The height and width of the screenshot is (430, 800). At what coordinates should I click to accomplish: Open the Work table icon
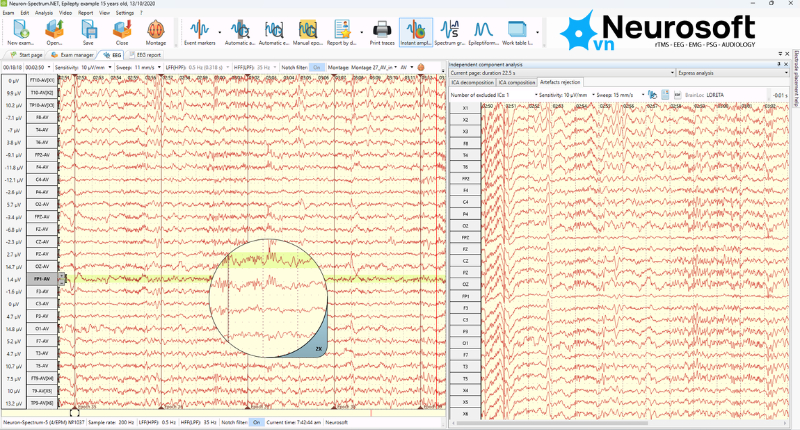(x=517, y=30)
